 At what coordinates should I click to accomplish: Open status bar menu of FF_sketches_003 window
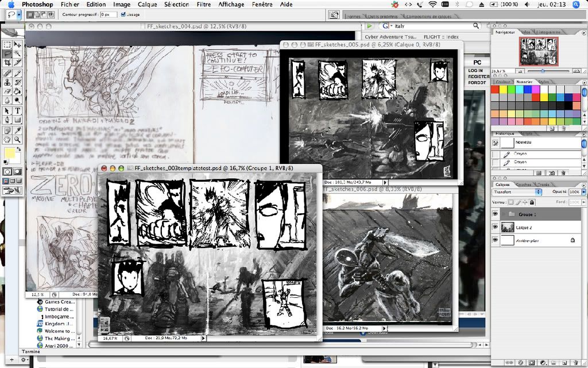coord(203,338)
